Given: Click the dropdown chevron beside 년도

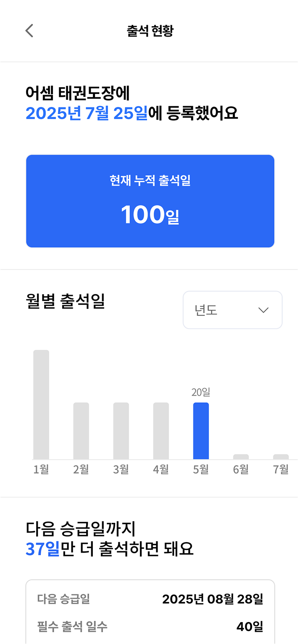Looking at the screenshot, I should coord(263,310).
